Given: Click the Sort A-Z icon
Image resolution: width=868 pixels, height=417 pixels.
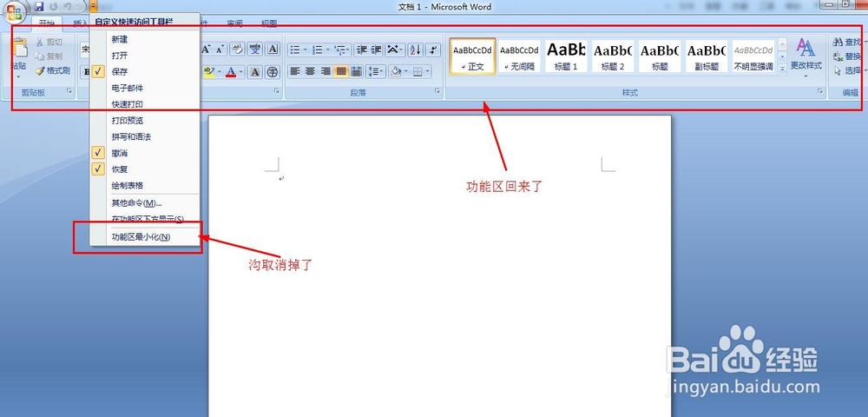Looking at the screenshot, I should (x=416, y=50).
